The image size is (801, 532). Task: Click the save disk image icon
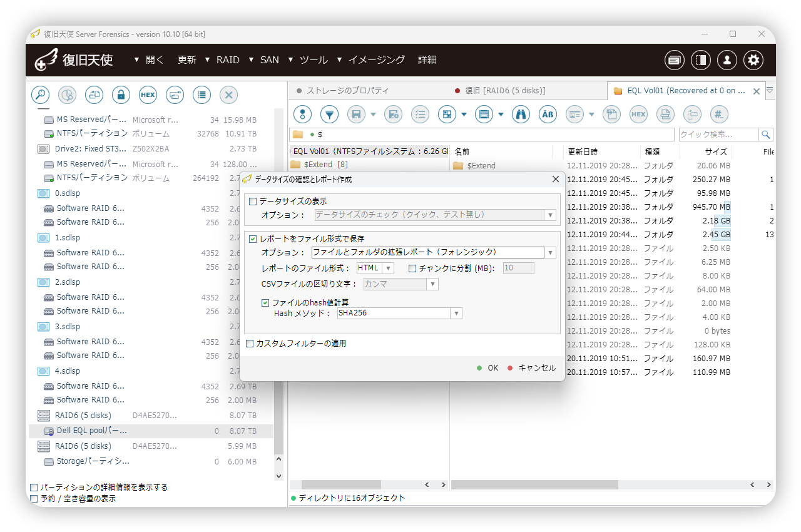point(94,95)
